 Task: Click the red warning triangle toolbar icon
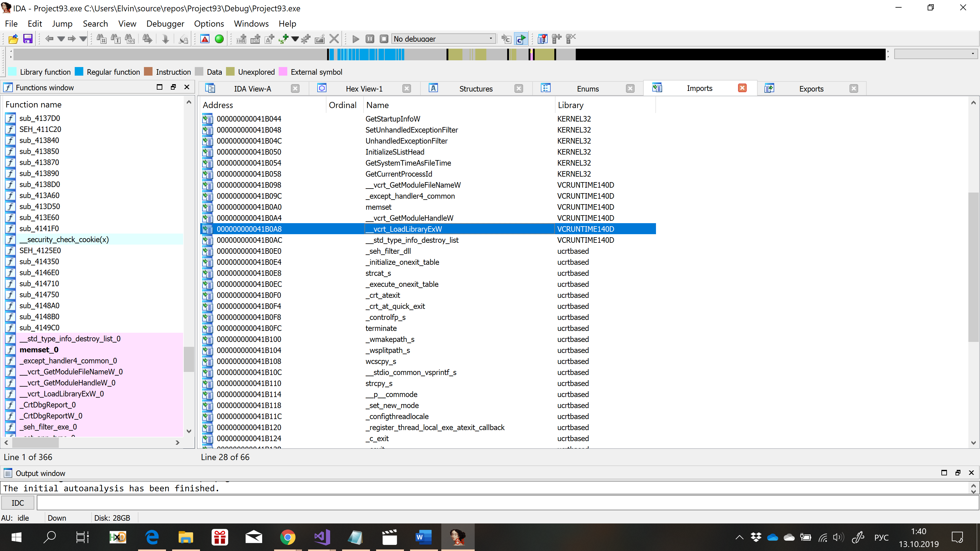click(x=205, y=39)
